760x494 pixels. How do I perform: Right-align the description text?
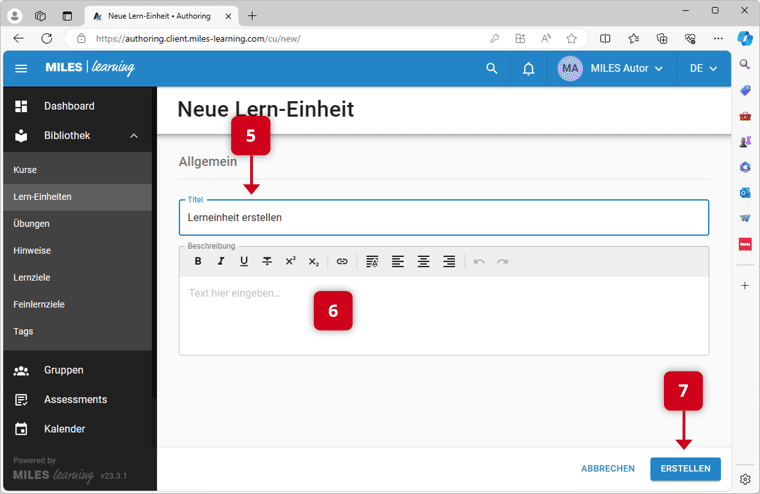click(x=449, y=261)
